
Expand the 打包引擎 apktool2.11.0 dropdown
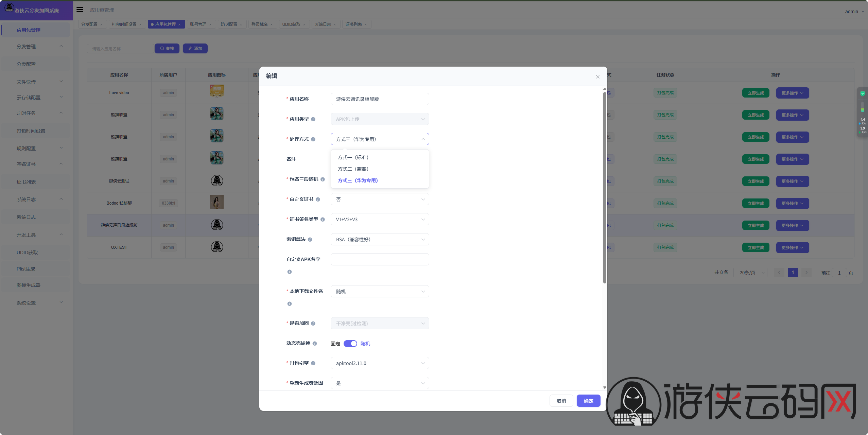pos(380,363)
